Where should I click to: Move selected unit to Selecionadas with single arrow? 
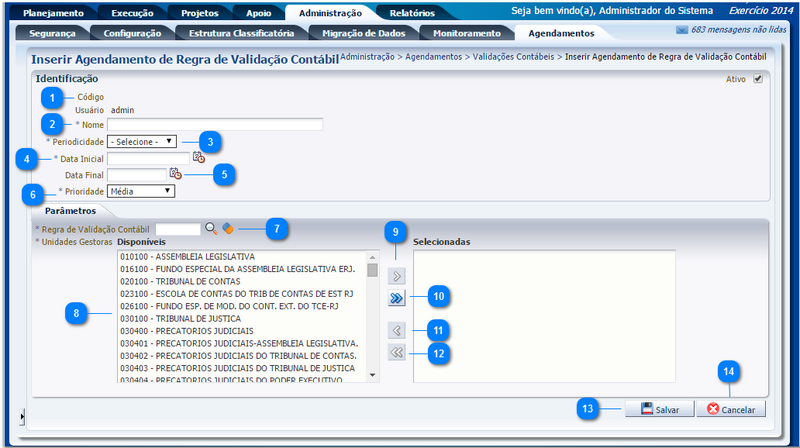point(396,275)
